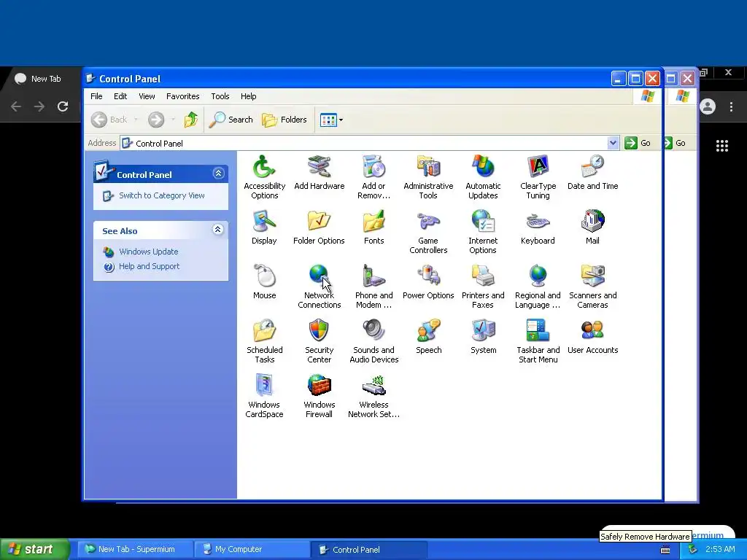The height and width of the screenshot is (560, 747).
Task: Open the Help menu
Action: 248,96
